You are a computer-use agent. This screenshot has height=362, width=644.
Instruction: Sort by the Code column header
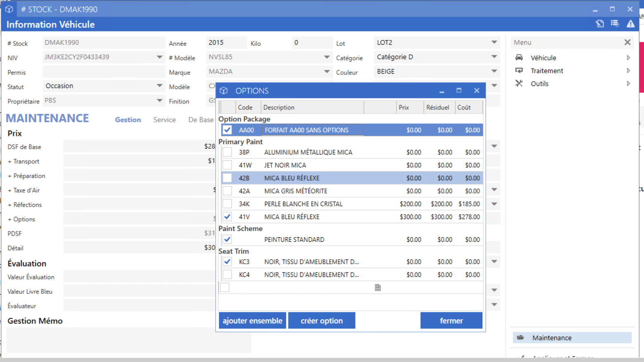(x=248, y=107)
